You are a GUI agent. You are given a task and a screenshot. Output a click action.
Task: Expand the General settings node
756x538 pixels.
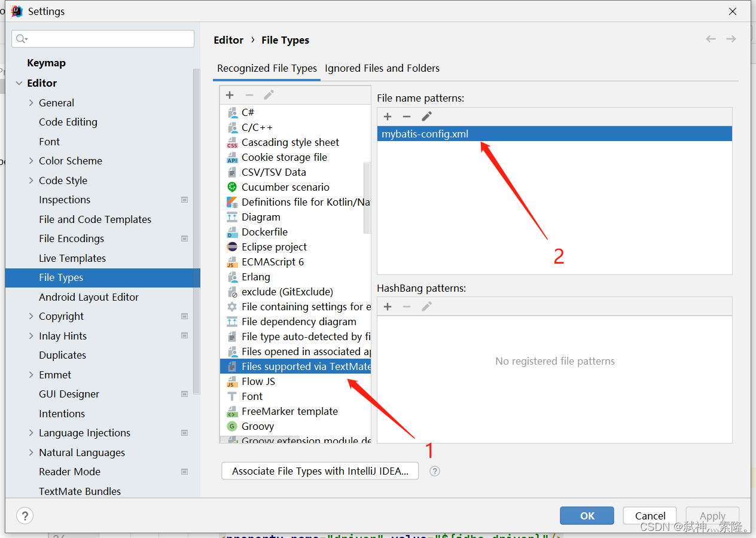pyautogui.click(x=31, y=103)
